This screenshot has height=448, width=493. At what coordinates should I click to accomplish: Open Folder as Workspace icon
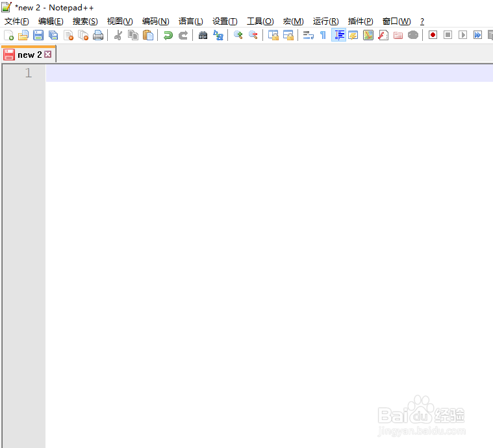398,35
